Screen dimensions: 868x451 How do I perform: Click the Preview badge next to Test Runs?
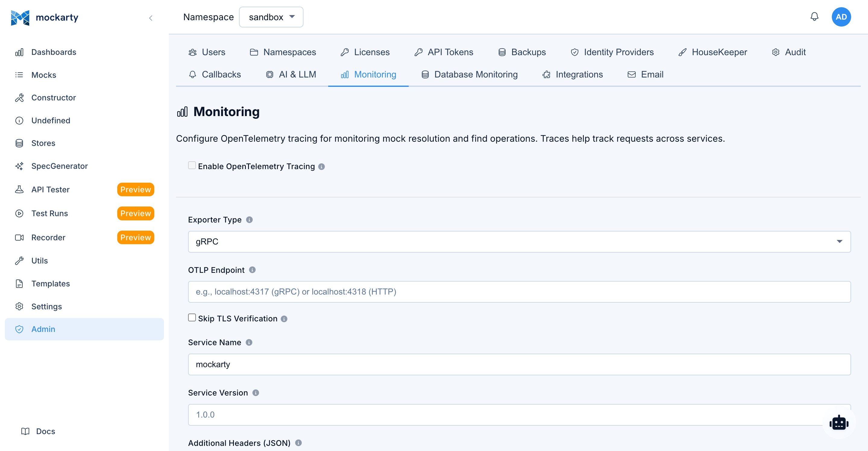click(x=135, y=213)
